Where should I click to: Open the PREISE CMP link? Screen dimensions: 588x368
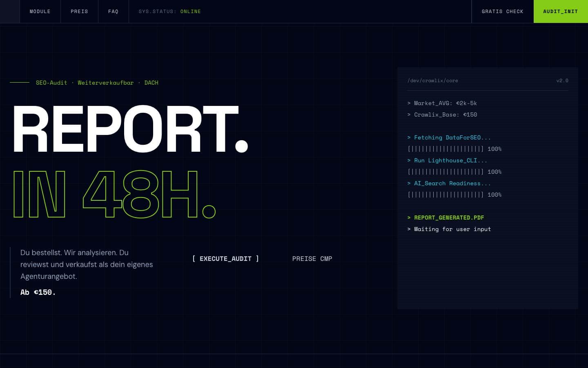tap(312, 259)
